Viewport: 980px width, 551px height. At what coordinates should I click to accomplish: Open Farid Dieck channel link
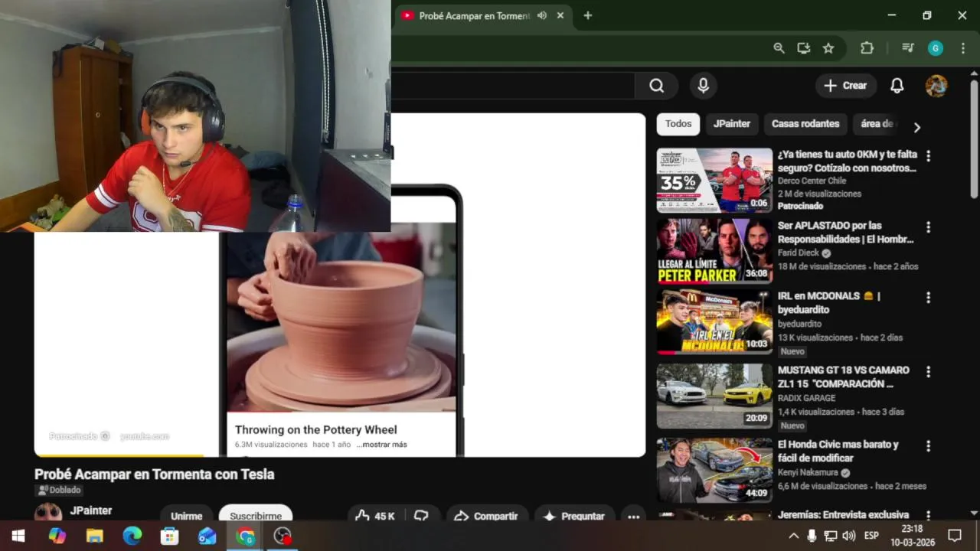click(799, 253)
